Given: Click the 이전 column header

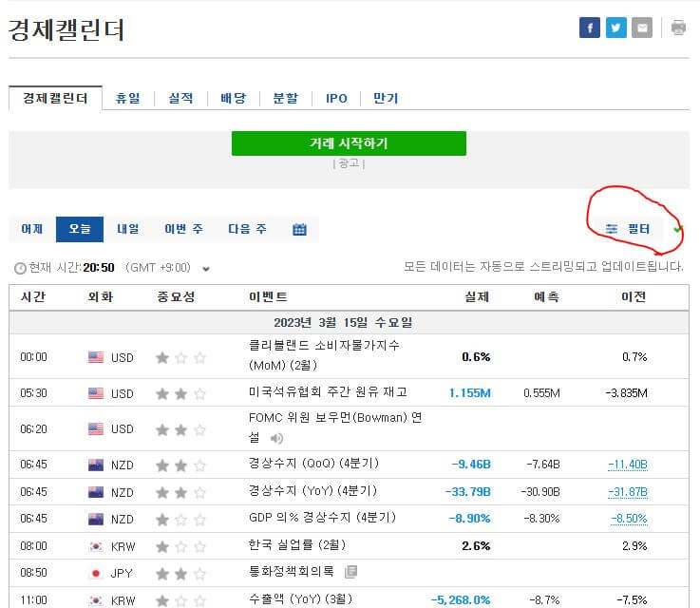Looking at the screenshot, I should point(634,296).
